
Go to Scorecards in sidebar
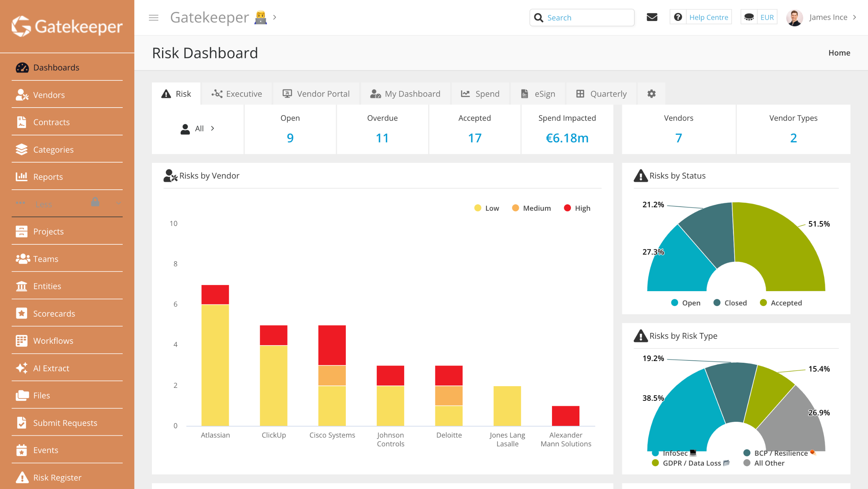(x=54, y=314)
